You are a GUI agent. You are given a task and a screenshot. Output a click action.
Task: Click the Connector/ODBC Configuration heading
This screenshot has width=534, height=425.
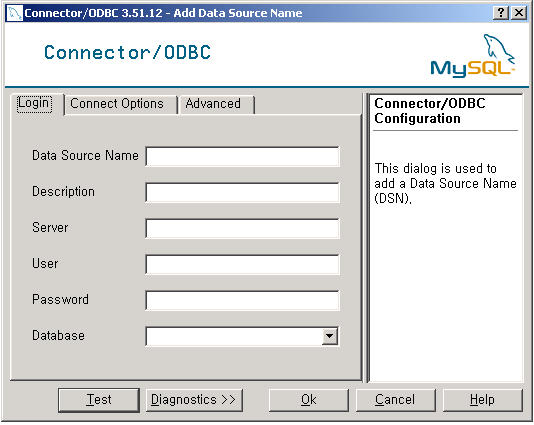pyautogui.click(x=430, y=111)
